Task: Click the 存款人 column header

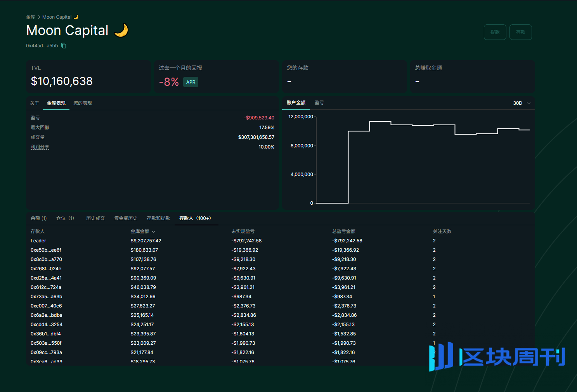Action: [38, 231]
